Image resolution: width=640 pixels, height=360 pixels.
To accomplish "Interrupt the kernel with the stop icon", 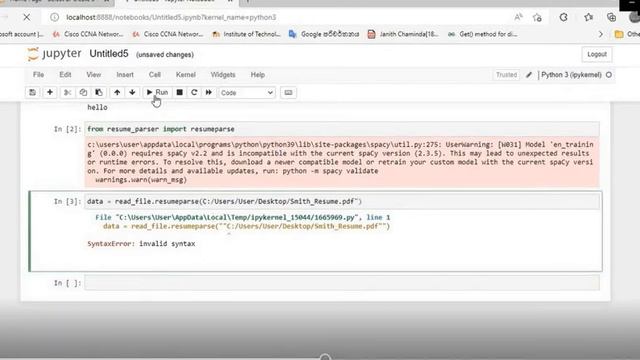I will pyautogui.click(x=179, y=93).
